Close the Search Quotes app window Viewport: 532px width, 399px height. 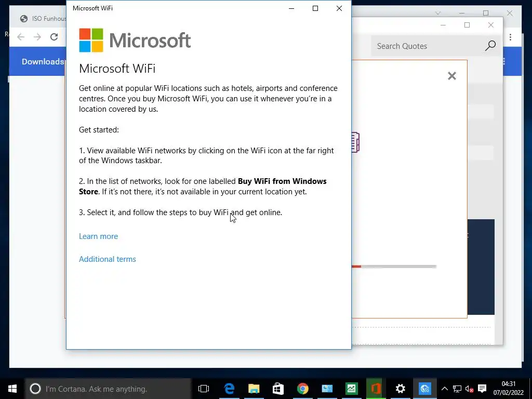pyautogui.click(x=490, y=25)
